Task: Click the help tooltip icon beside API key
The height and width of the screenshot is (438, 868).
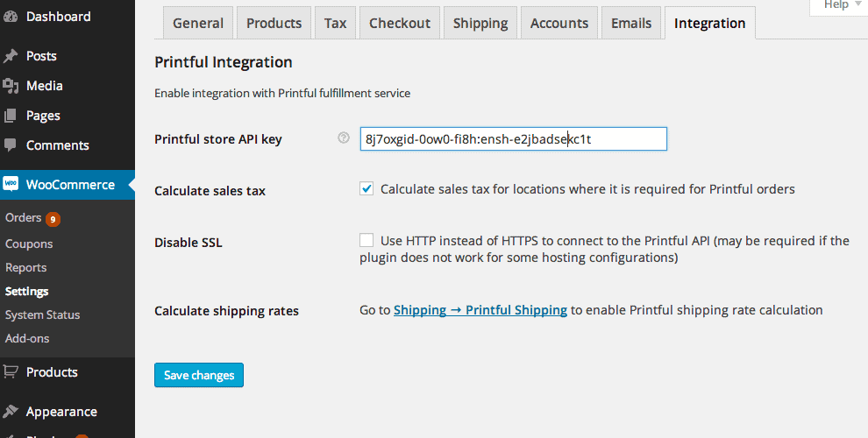Action: tap(344, 138)
